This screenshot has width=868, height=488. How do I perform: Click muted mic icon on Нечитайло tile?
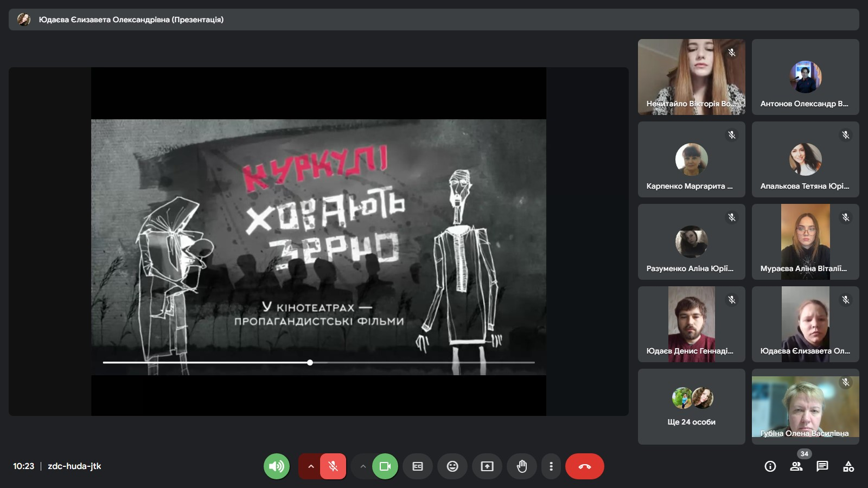732,53
